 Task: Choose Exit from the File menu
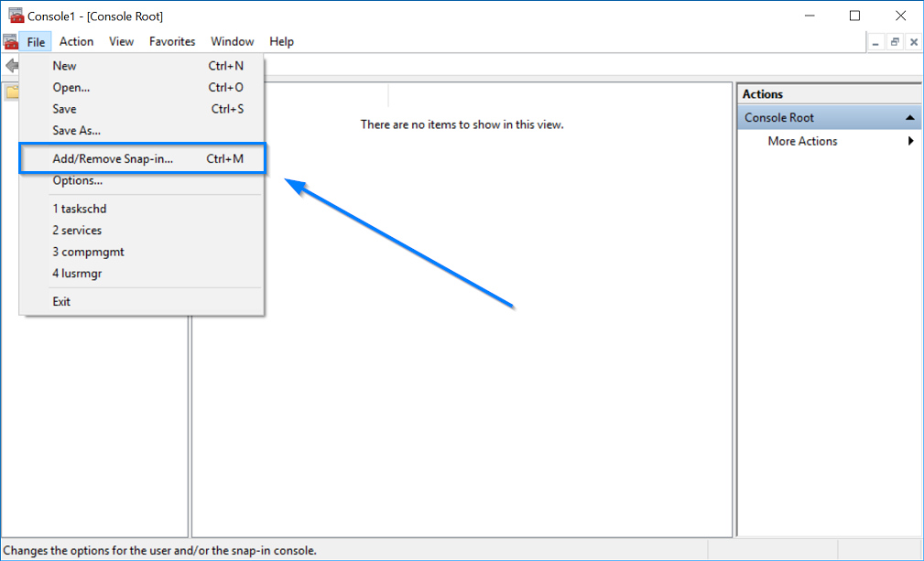point(141,301)
